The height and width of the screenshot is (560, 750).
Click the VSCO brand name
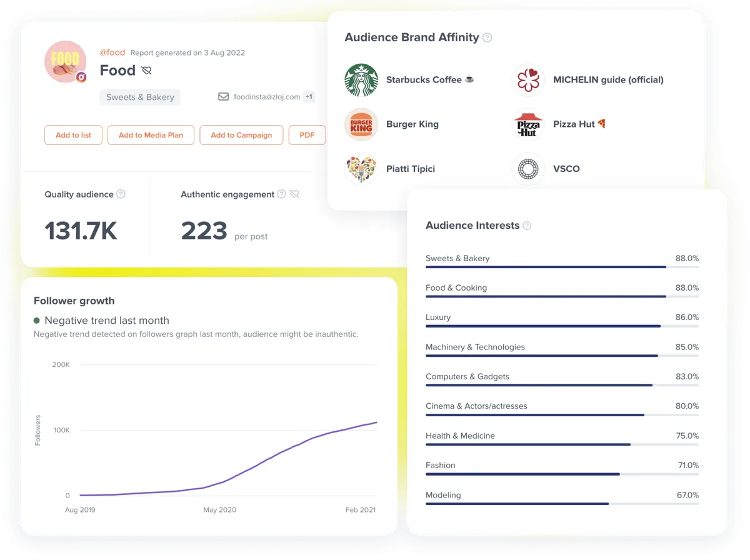pos(566,169)
